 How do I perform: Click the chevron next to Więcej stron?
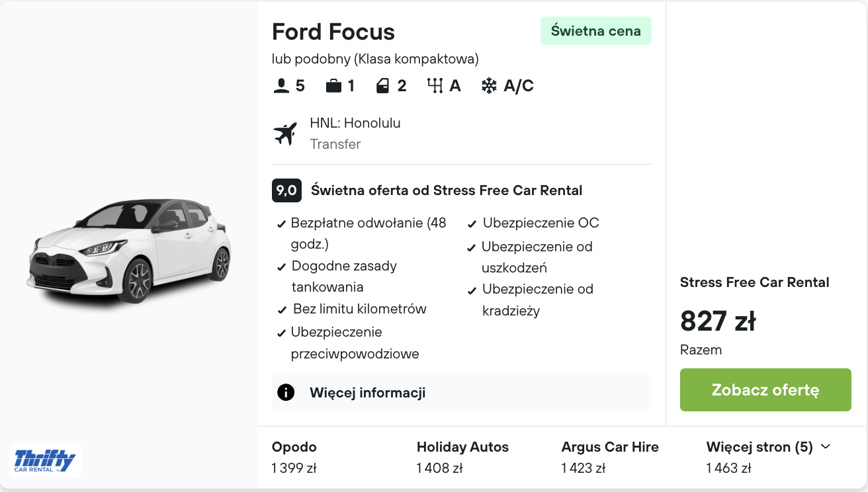pos(825,447)
